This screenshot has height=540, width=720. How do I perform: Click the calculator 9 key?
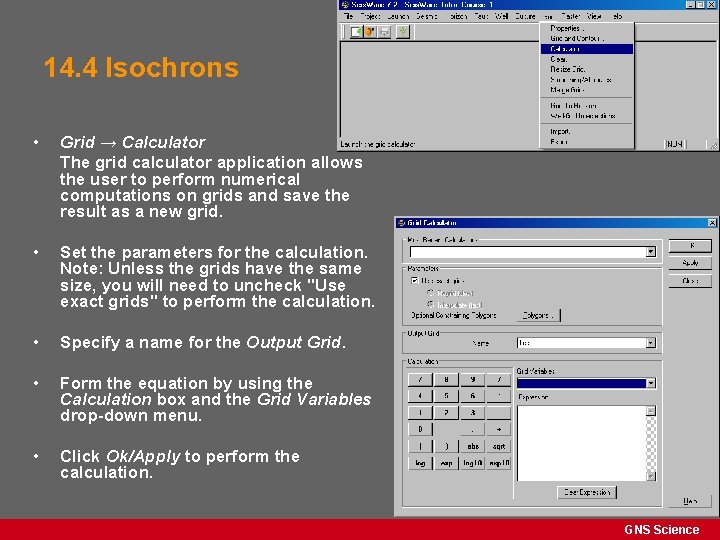(472, 379)
